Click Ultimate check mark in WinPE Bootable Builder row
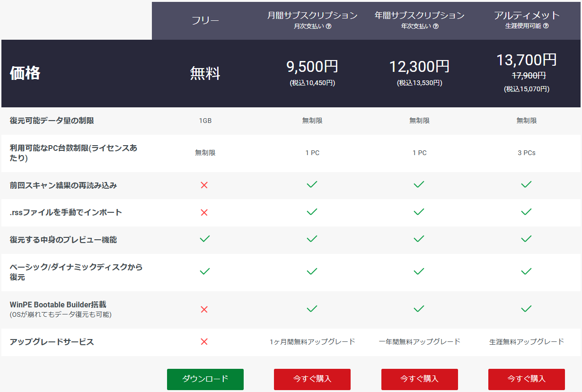 pyautogui.click(x=526, y=309)
